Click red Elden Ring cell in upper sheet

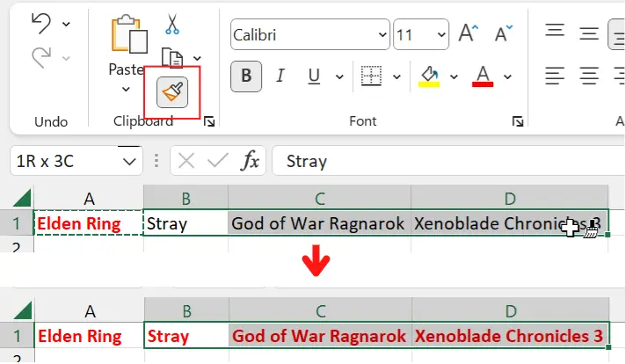[89, 223]
